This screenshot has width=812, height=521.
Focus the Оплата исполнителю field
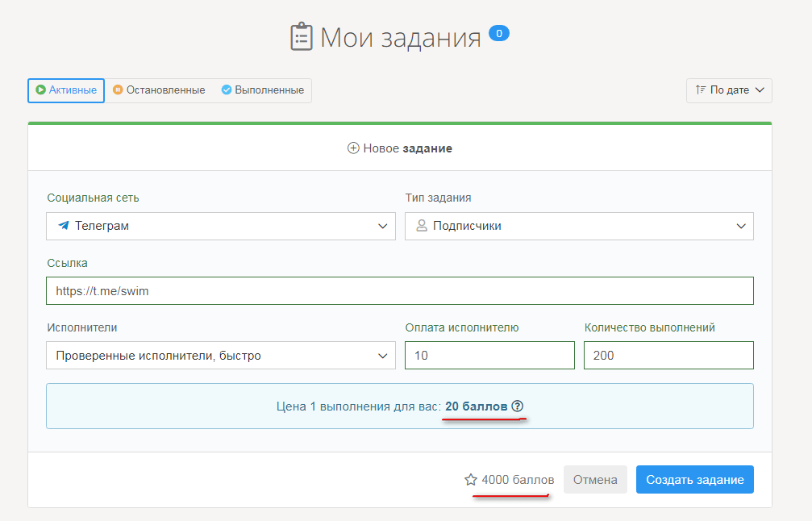click(x=489, y=355)
